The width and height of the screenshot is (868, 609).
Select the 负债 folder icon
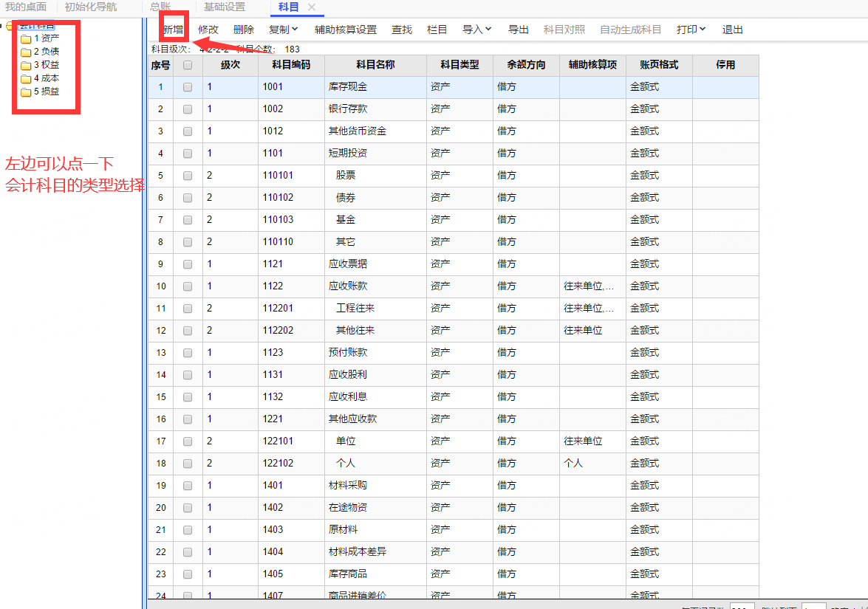[x=26, y=52]
